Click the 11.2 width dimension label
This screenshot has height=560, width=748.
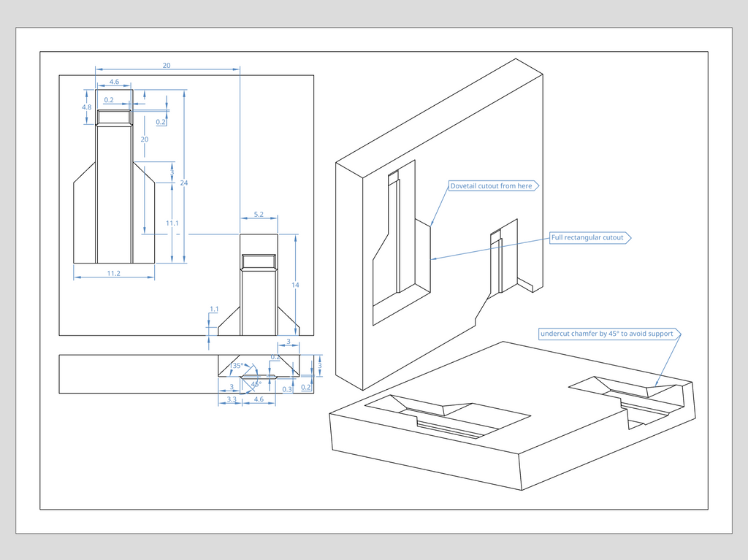[x=113, y=273]
